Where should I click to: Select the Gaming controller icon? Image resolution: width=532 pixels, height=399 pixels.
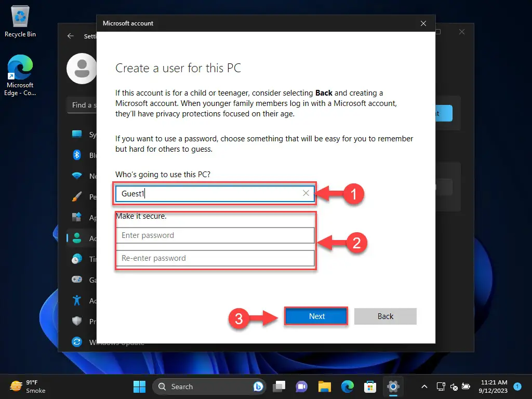(77, 280)
